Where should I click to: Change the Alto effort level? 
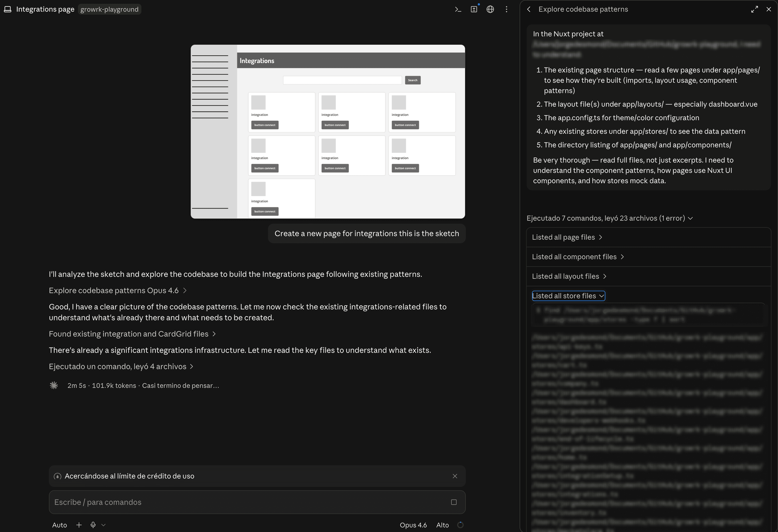click(x=442, y=525)
